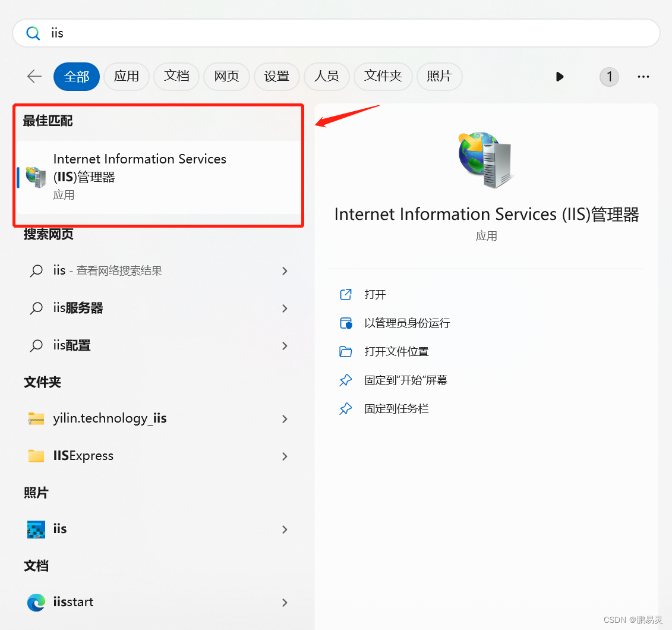This screenshot has width=672, height=630.
Task: Click the back arrow
Action: [34, 76]
